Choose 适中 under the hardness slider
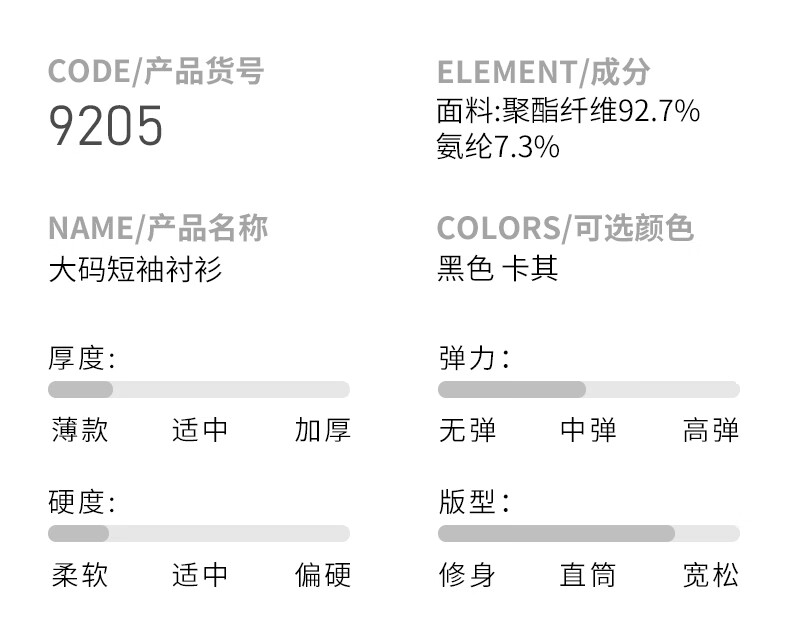This screenshot has width=790, height=632. coord(200,575)
